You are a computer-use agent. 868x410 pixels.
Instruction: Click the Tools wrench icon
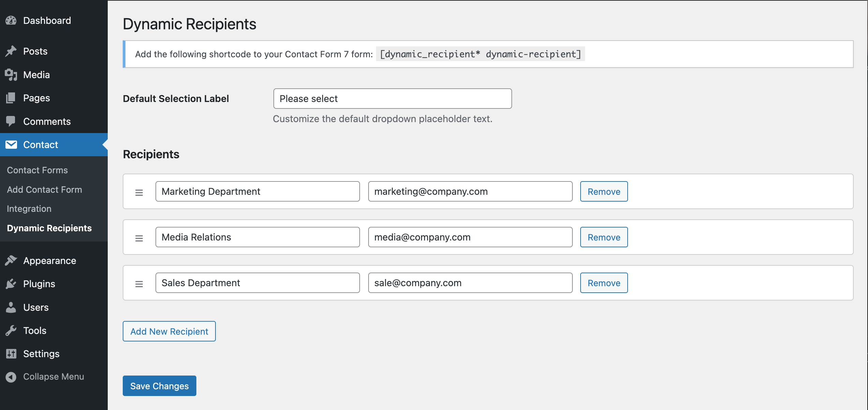click(x=11, y=331)
